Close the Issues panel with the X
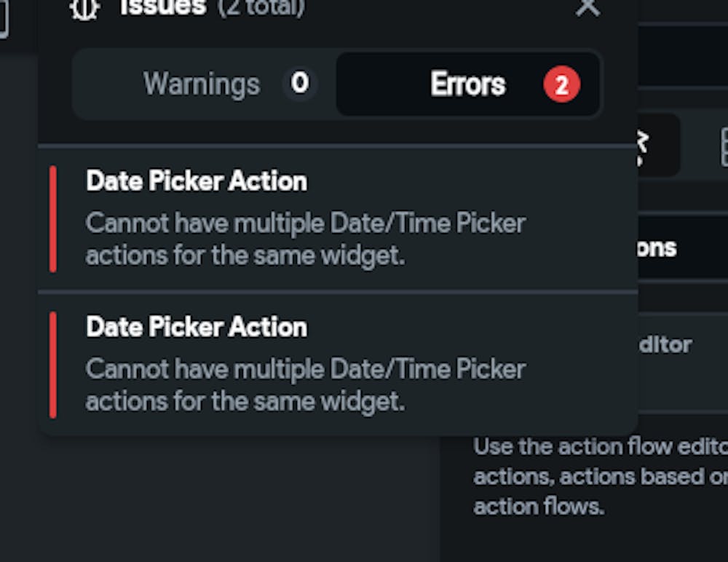 click(x=587, y=8)
